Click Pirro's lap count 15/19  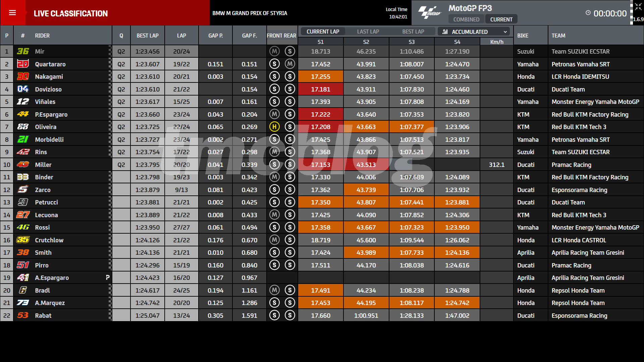(181, 265)
